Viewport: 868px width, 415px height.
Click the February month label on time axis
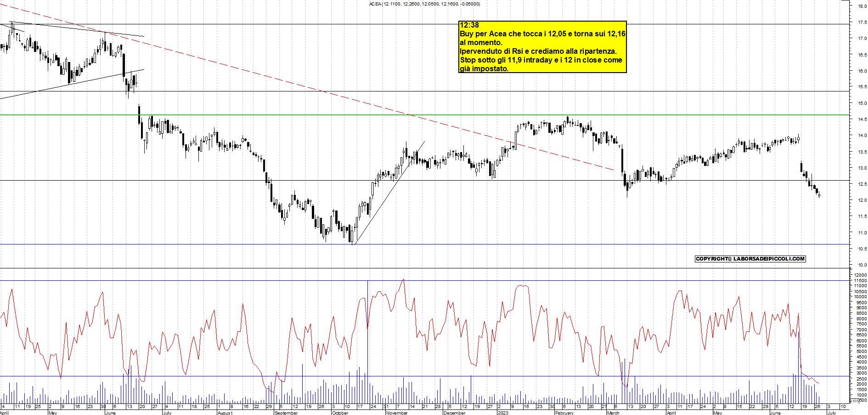pyautogui.click(x=564, y=413)
